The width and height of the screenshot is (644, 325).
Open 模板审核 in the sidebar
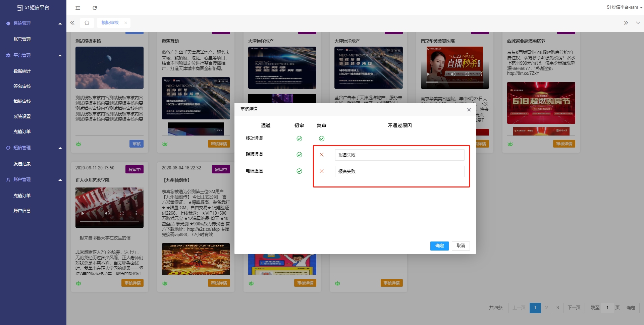pyautogui.click(x=22, y=101)
